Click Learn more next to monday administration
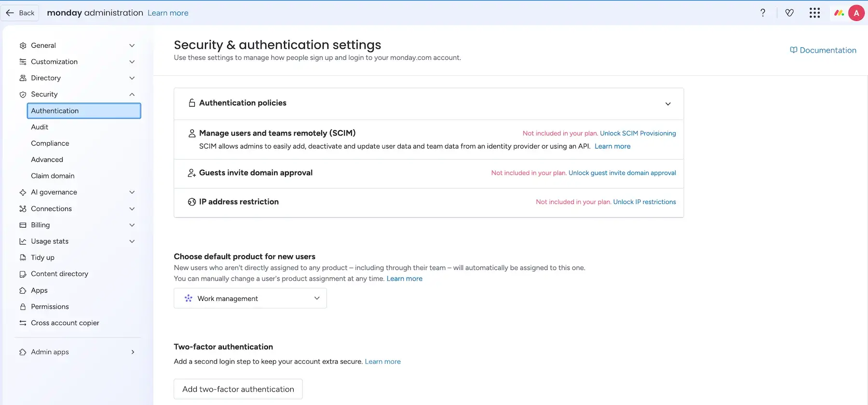The width and height of the screenshot is (868, 405). click(x=168, y=13)
